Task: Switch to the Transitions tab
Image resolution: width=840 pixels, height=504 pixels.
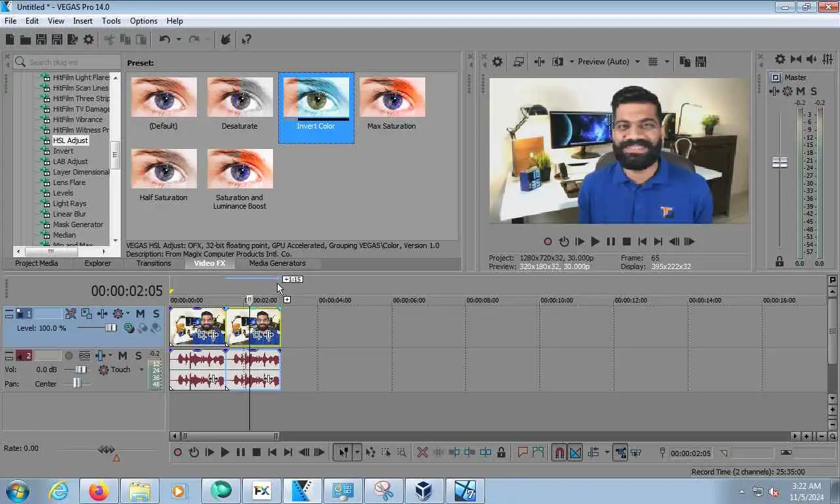Action: coord(154,263)
